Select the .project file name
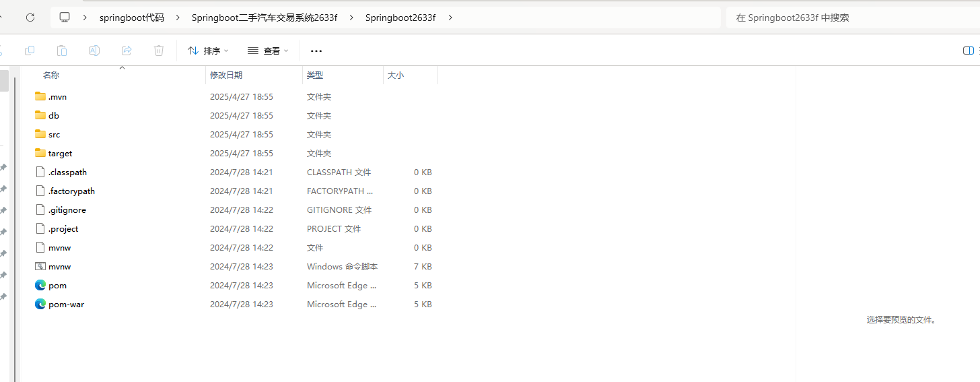This screenshot has height=382, width=980. (63, 228)
